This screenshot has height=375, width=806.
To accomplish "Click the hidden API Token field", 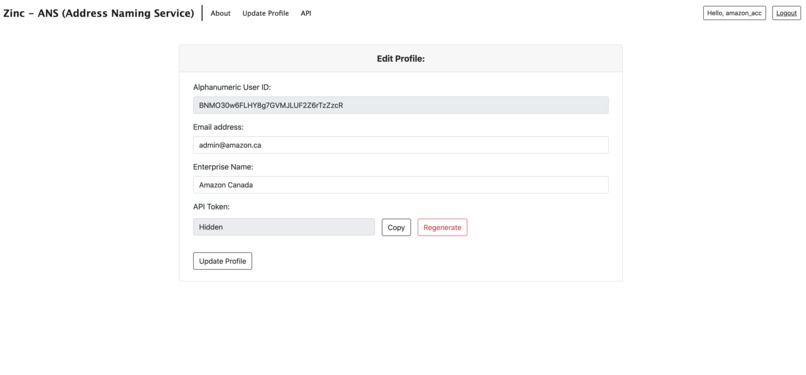I will point(284,227).
